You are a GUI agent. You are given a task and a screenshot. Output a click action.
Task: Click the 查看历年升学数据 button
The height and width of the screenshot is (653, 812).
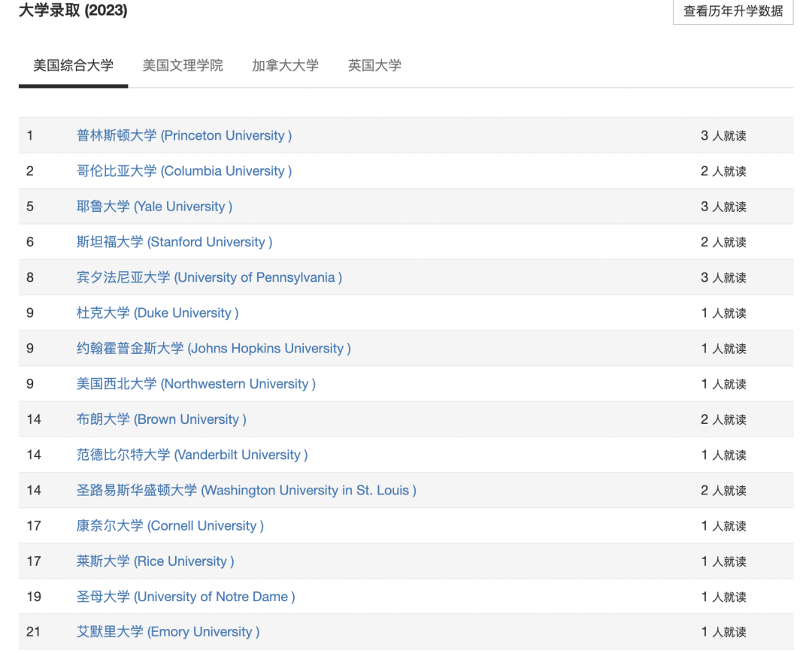[732, 11]
